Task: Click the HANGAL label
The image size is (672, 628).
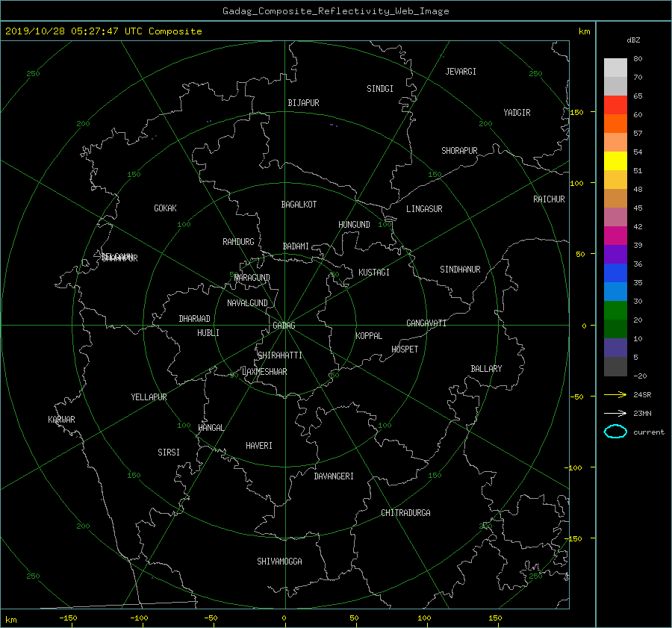Action: pos(211,428)
